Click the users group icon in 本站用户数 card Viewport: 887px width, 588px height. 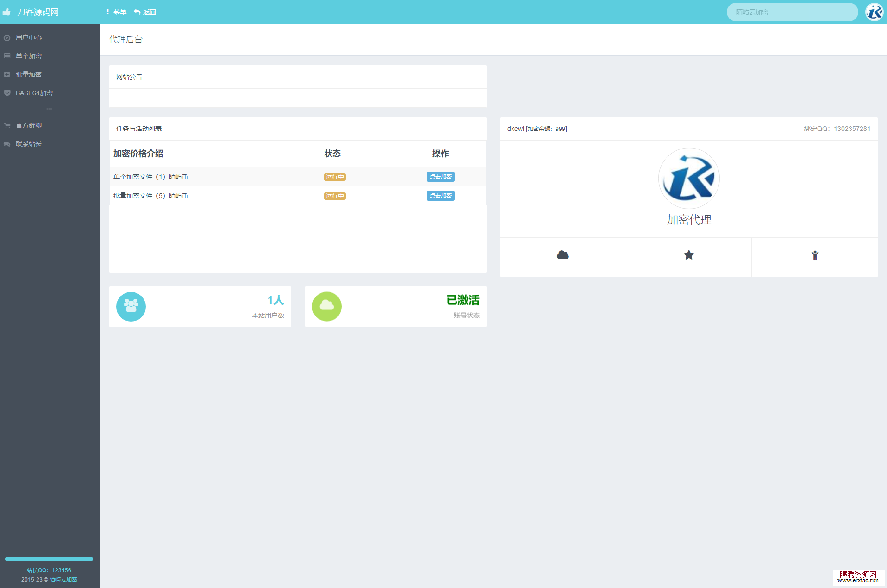point(131,306)
